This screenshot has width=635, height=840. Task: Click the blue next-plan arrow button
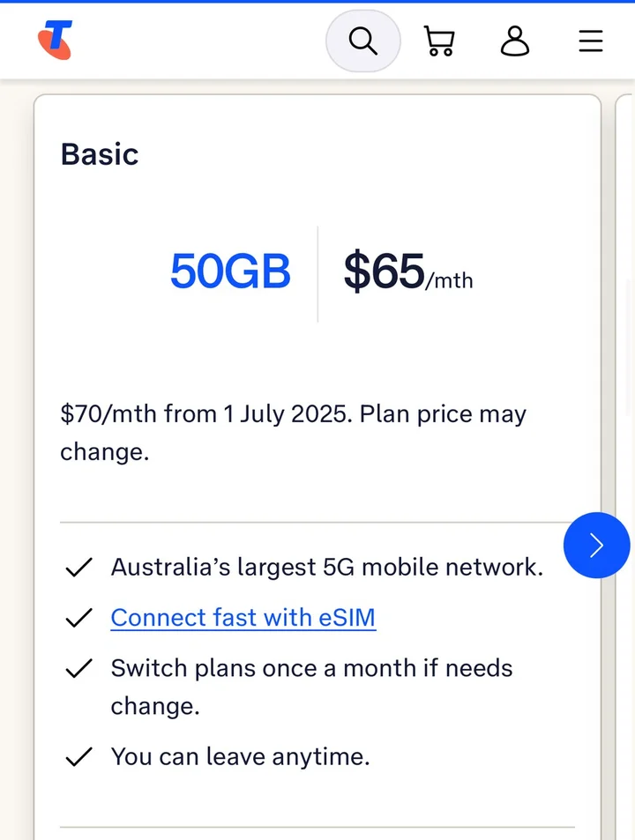pyautogui.click(x=596, y=546)
